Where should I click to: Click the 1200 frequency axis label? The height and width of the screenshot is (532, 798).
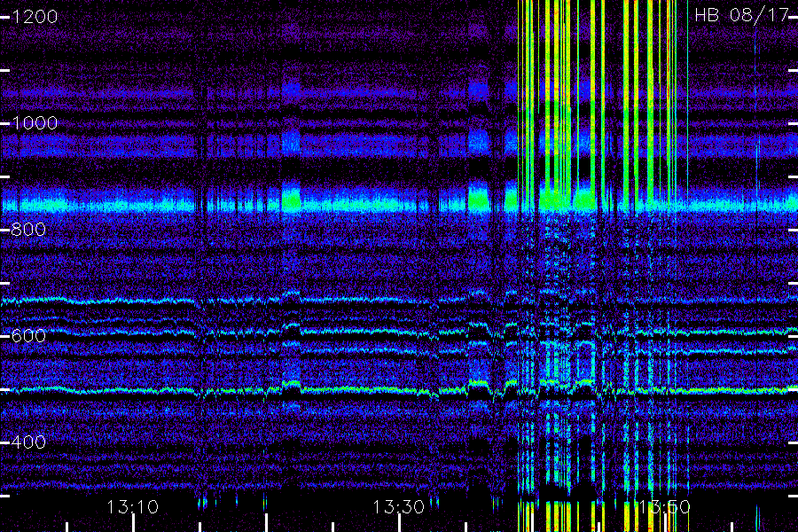coord(35,17)
